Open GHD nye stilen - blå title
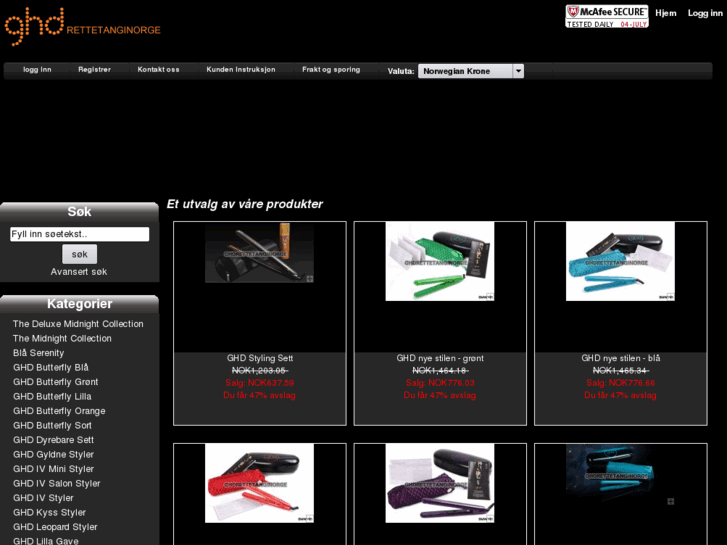The height and width of the screenshot is (545, 727). pyautogui.click(x=621, y=358)
